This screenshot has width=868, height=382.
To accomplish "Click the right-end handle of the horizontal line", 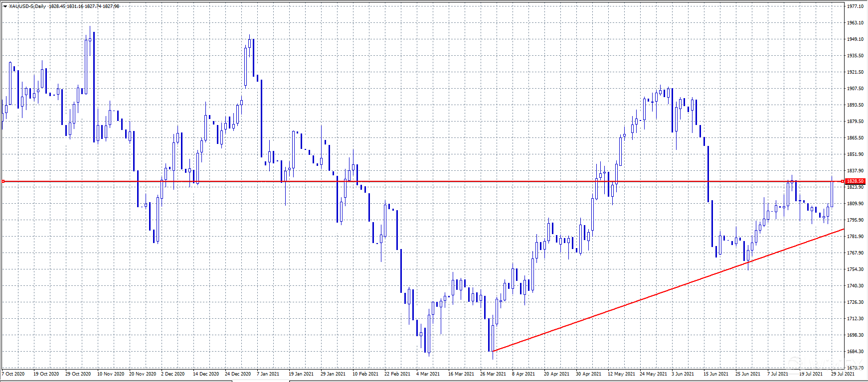I will tap(843, 181).
